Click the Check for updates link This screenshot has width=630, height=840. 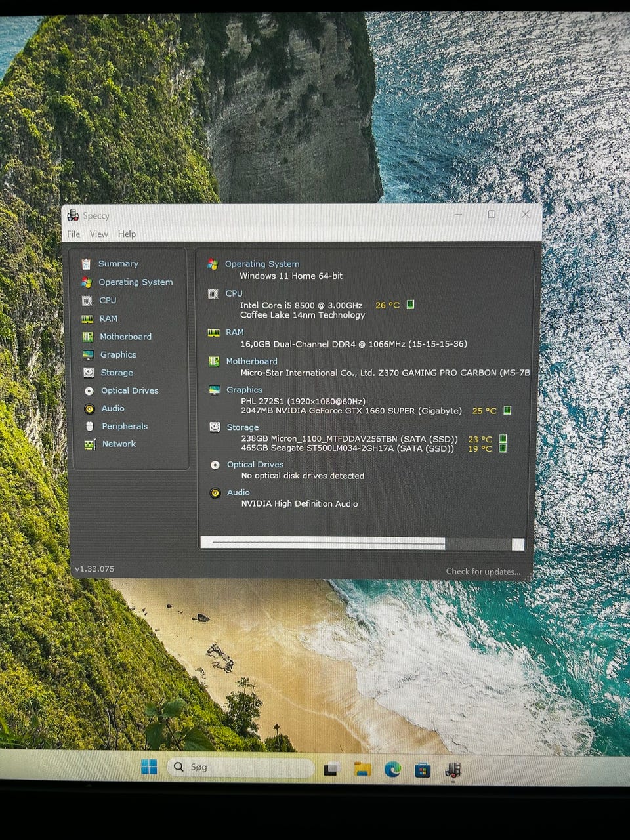(483, 572)
